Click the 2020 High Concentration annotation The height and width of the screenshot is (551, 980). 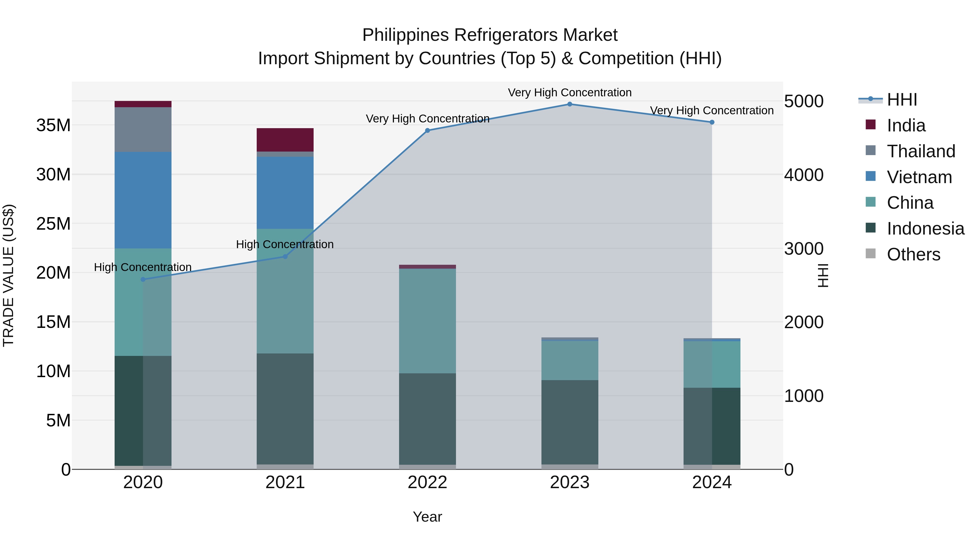point(143,267)
